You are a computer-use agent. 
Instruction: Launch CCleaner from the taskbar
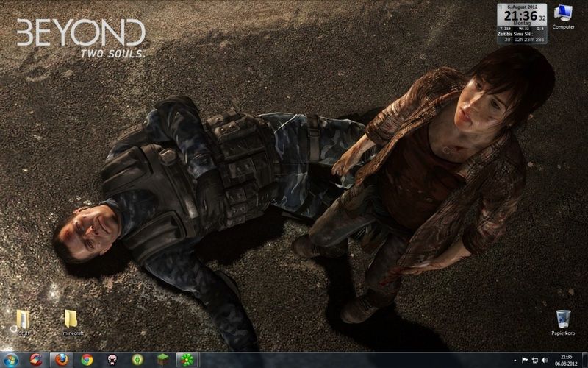[36, 360]
